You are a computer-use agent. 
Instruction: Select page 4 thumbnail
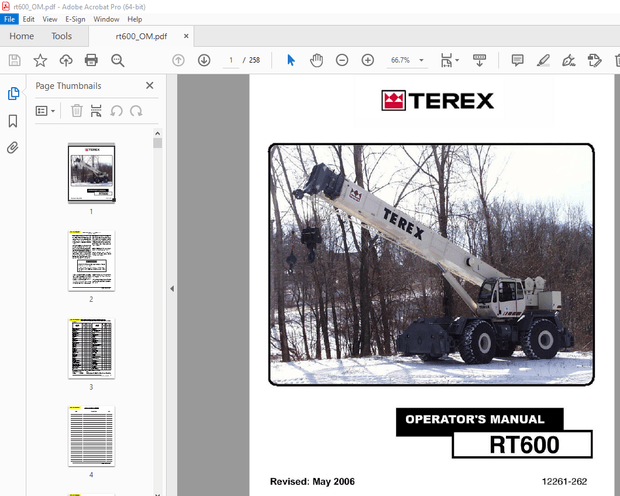click(91, 436)
